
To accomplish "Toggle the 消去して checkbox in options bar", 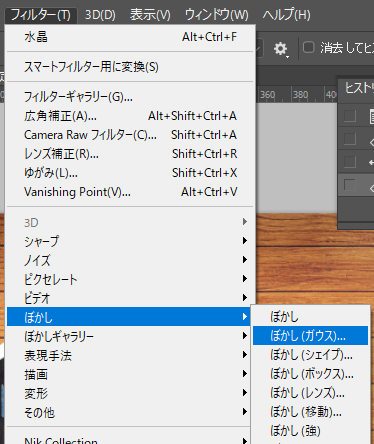I will click(x=308, y=47).
